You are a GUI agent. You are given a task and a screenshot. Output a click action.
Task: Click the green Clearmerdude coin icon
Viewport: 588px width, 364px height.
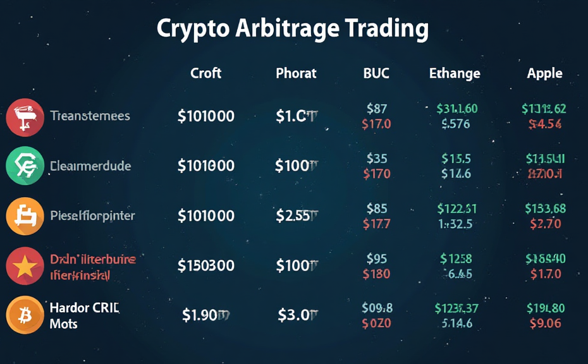pyautogui.click(x=25, y=166)
